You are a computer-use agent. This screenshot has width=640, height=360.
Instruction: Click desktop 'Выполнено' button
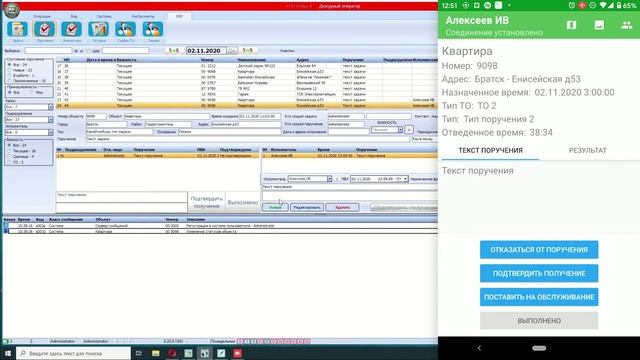243,202
